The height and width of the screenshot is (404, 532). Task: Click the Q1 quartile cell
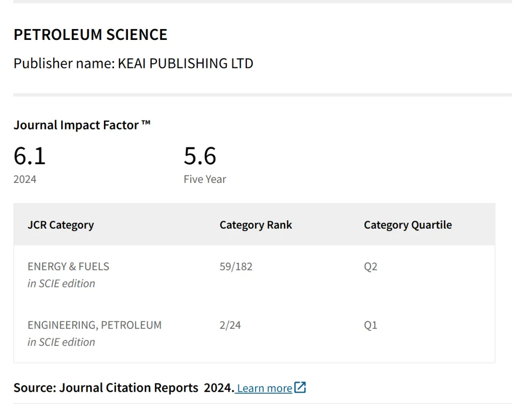pos(370,325)
